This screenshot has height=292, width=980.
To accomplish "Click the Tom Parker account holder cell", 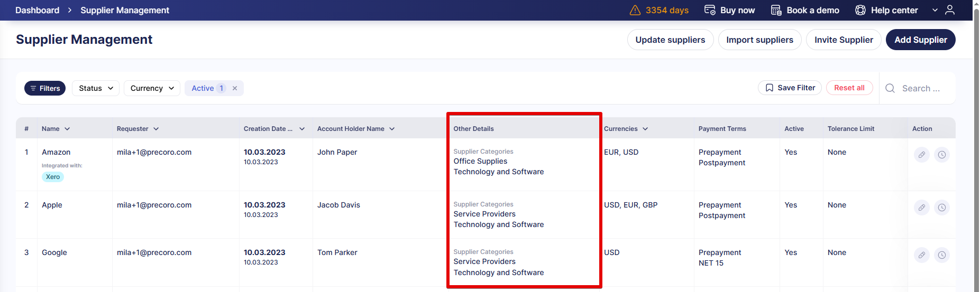I will 337,252.
